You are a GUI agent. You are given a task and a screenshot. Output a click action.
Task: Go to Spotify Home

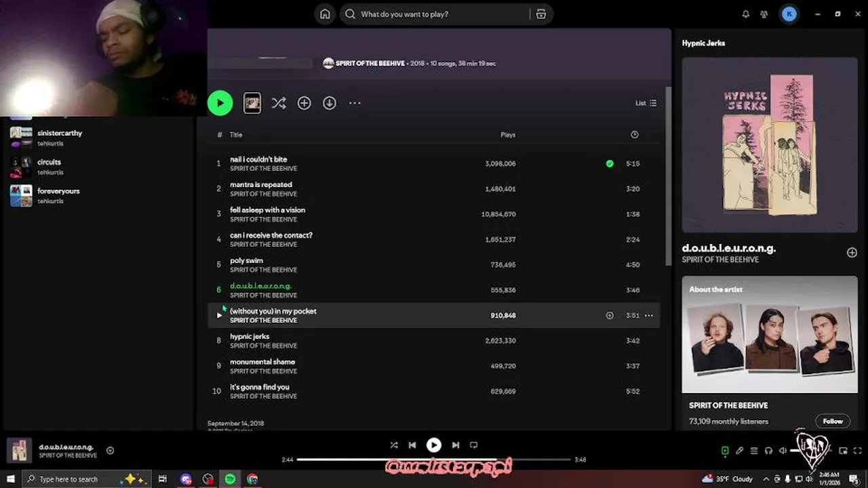click(325, 14)
